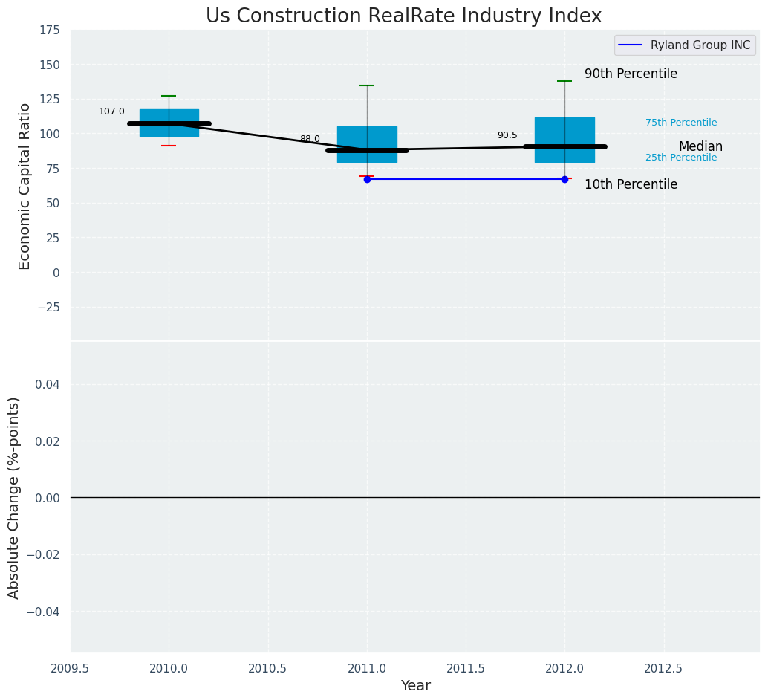Click the red 2010 lower whisker cap
The width and height of the screenshot is (768, 700).
tap(169, 146)
